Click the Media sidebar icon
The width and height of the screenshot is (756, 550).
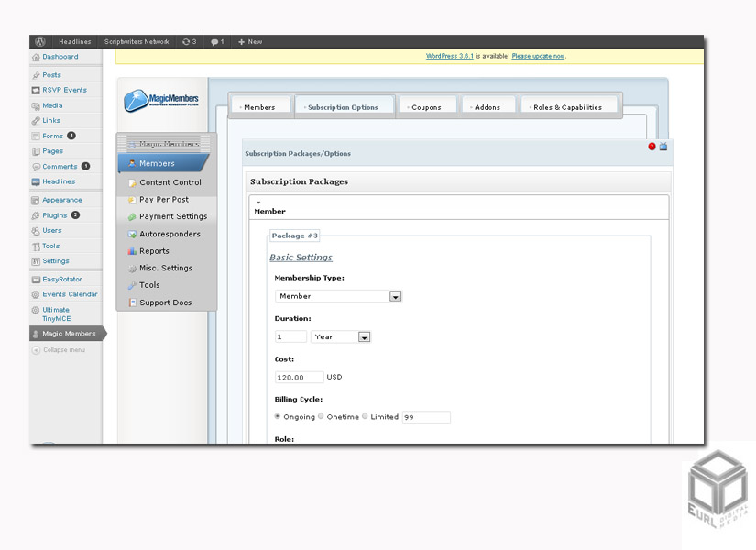click(36, 105)
